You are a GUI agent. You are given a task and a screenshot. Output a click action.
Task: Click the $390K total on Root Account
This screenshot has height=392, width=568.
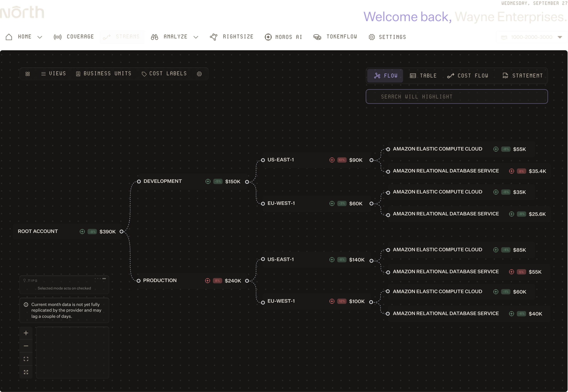tap(107, 232)
